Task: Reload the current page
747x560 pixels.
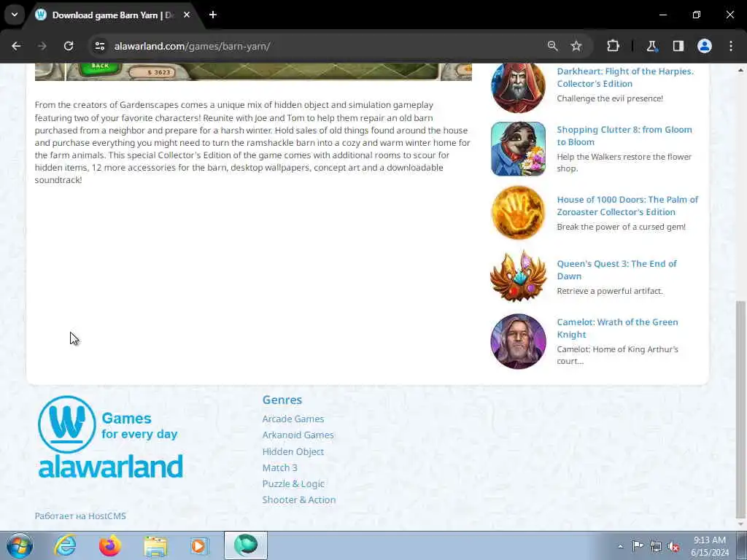Action: [69, 46]
